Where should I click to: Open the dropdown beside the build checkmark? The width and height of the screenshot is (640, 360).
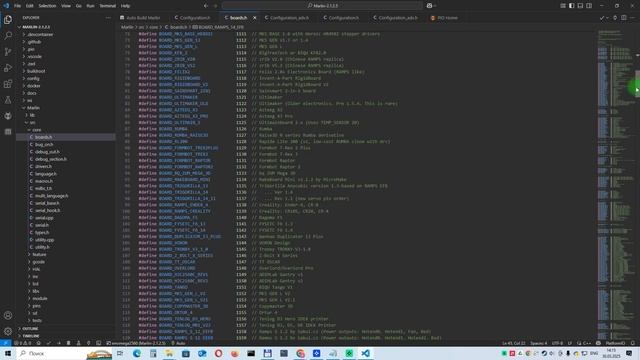[x=607, y=18]
